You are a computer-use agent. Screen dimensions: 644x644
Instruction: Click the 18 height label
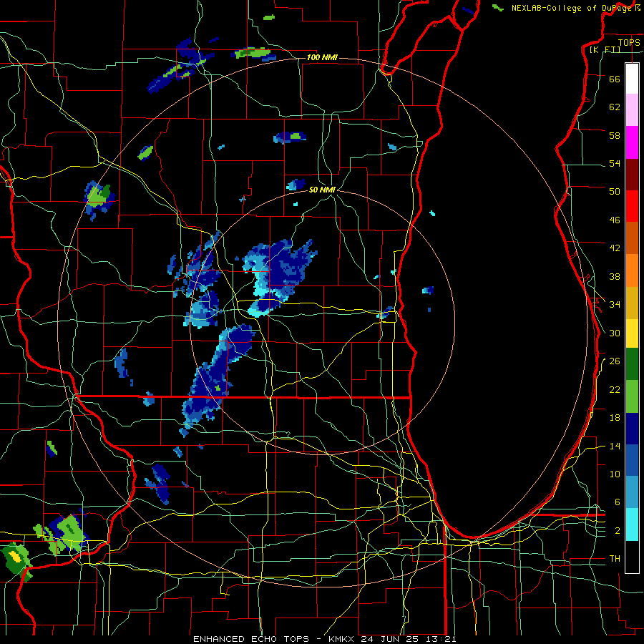615,418
